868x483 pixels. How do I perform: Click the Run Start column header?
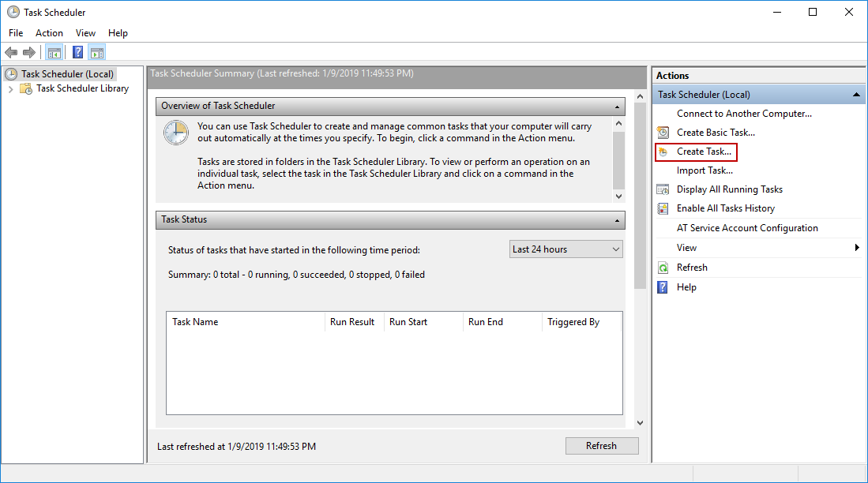coord(423,322)
